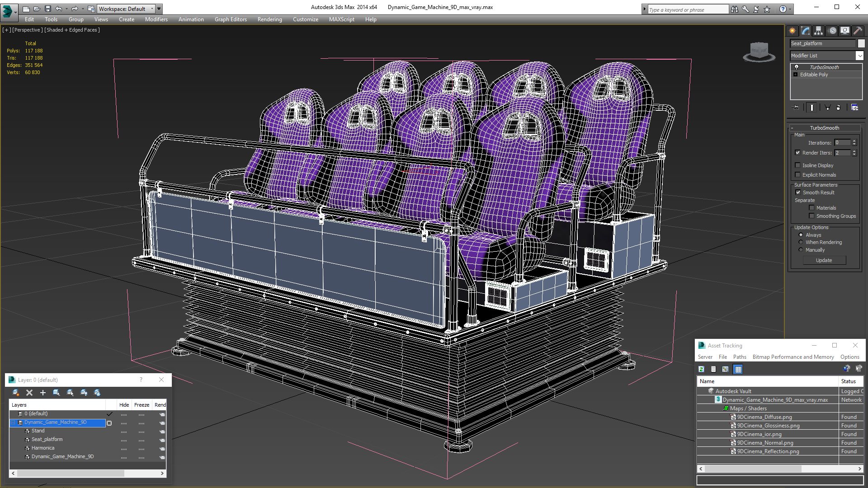
Task: Select When Rendering update option
Action: [x=801, y=242]
